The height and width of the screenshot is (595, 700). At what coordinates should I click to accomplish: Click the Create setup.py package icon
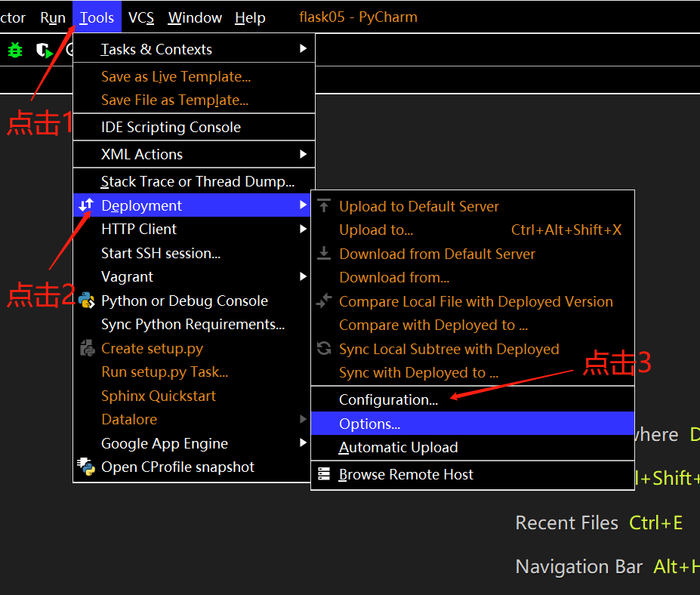(x=88, y=348)
